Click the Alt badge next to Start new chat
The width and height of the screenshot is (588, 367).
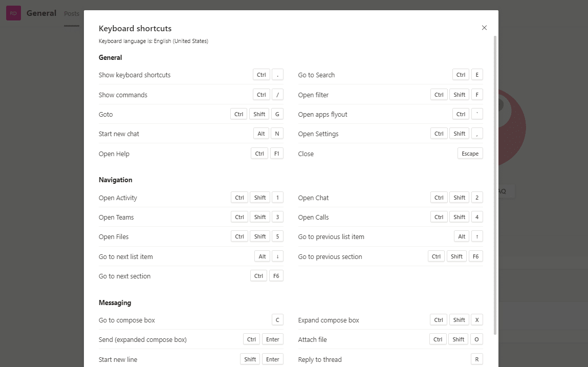(261, 133)
